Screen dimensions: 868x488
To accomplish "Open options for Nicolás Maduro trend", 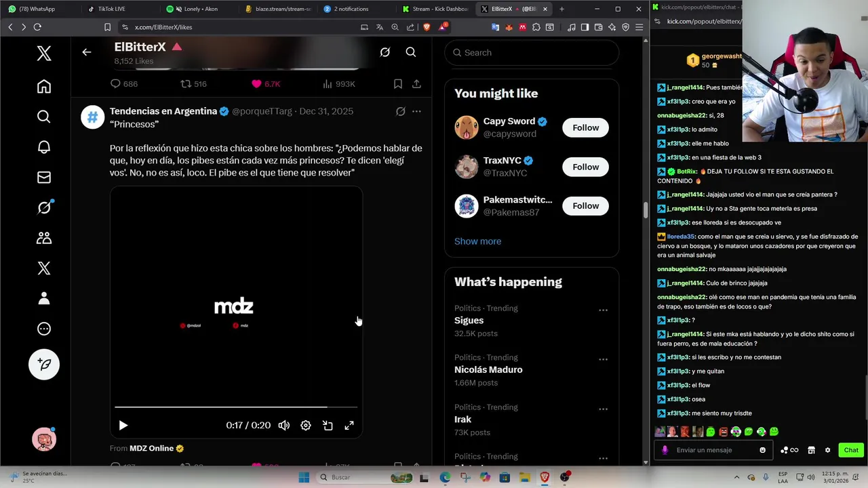I will (x=603, y=360).
